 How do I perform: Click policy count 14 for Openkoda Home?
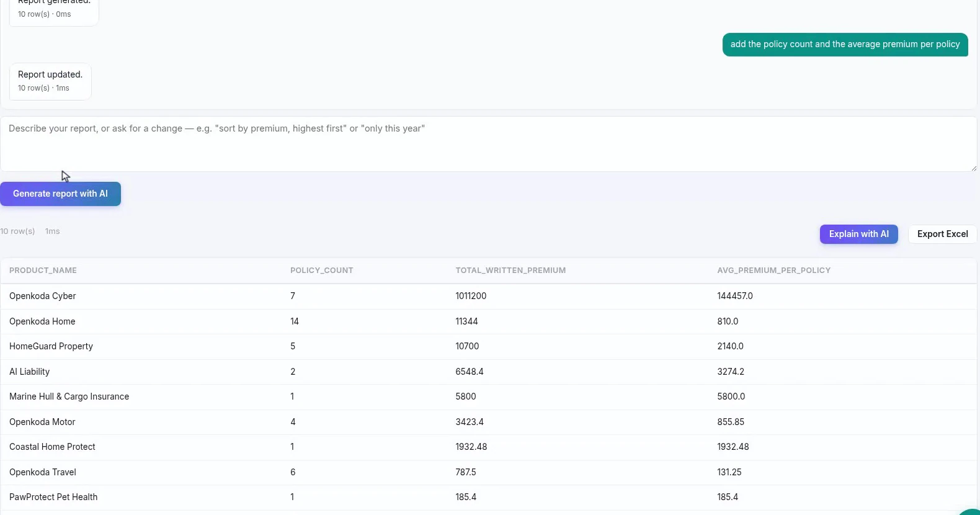pyautogui.click(x=295, y=321)
